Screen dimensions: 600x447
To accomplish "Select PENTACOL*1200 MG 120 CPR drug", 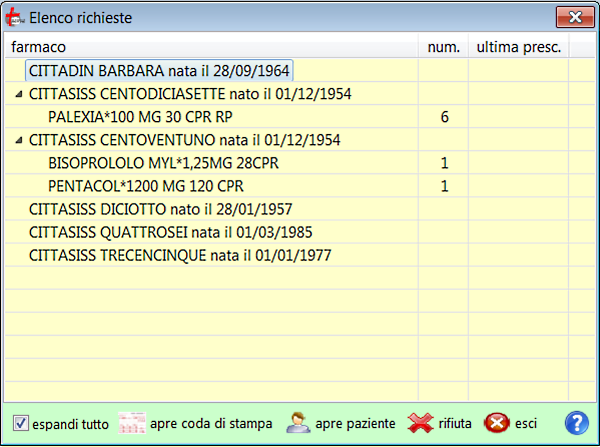I will point(145,186).
